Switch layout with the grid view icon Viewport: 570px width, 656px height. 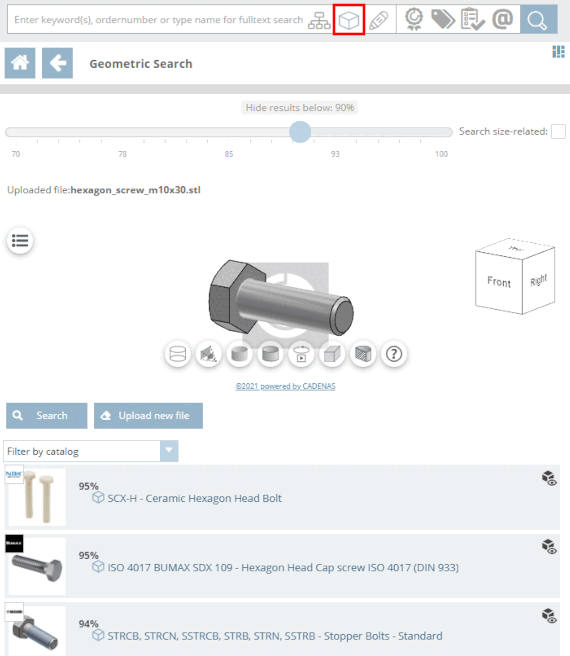click(558, 52)
